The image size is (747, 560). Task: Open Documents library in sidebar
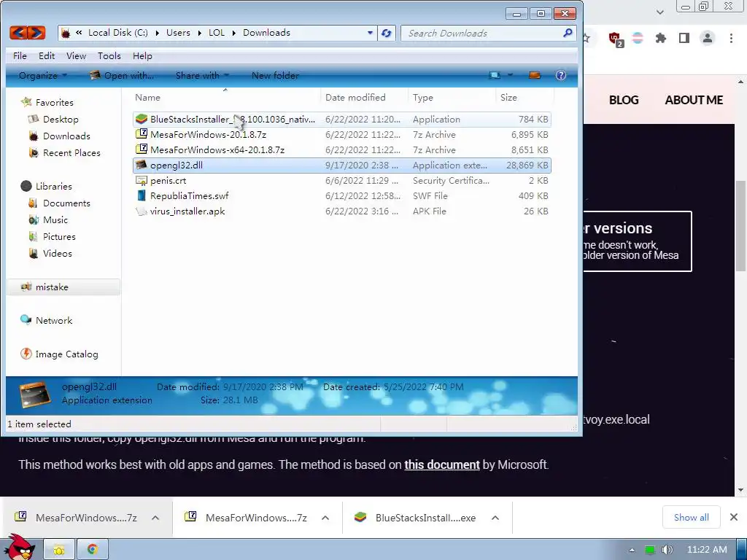point(66,203)
